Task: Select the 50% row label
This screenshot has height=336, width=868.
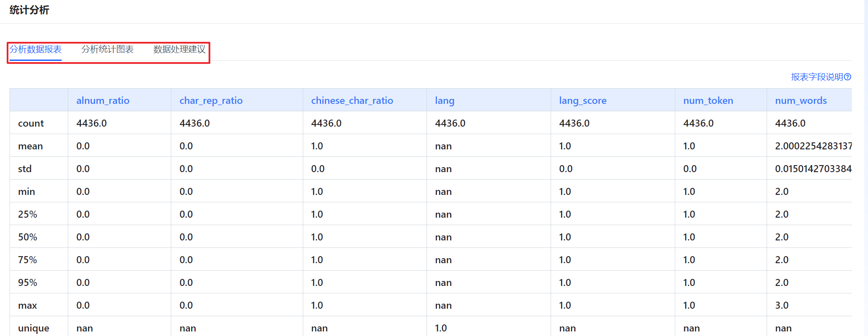Action: click(28, 237)
